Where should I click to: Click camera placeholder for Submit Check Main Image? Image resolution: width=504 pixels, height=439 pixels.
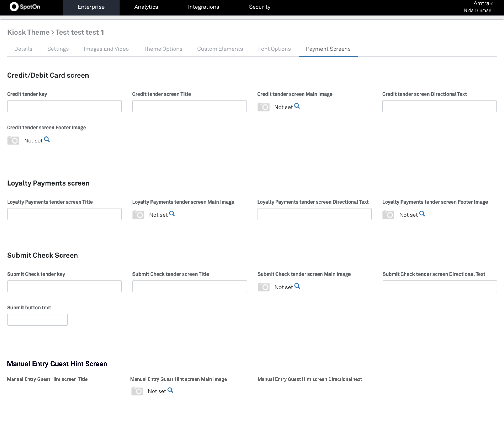[264, 287]
